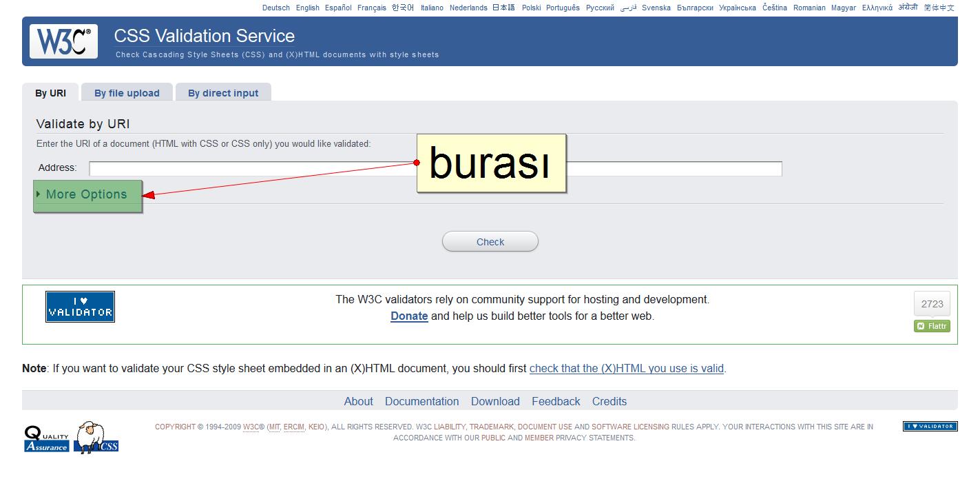Select the 日本語 language link

click(503, 8)
